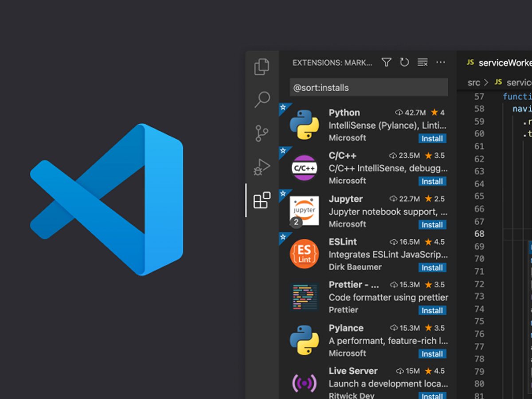Viewport: 532px width, 399px height.
Task: Refresh the extensions list
Action: 404,63
